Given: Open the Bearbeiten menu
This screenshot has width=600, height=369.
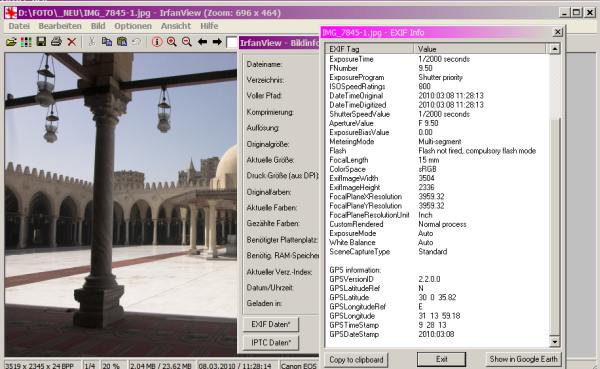Looking at the screenshot, I should click(x=60, y=26).
